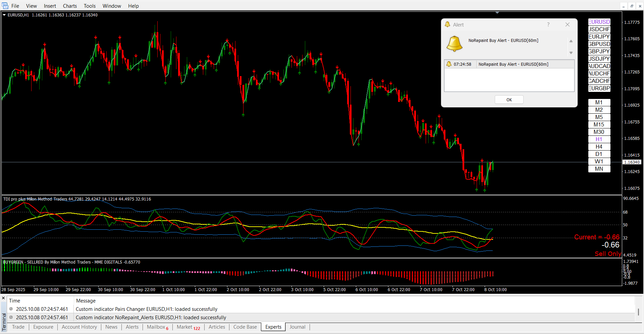Select the EURJPY pair button
This screenshot has width=644, height=334.
click(x=599, y=37)
